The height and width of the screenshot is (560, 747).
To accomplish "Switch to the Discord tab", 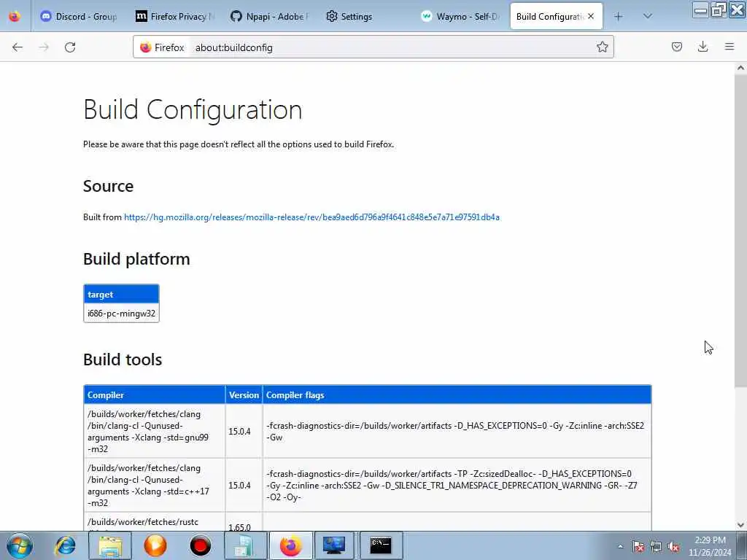I will pos(79,16).
